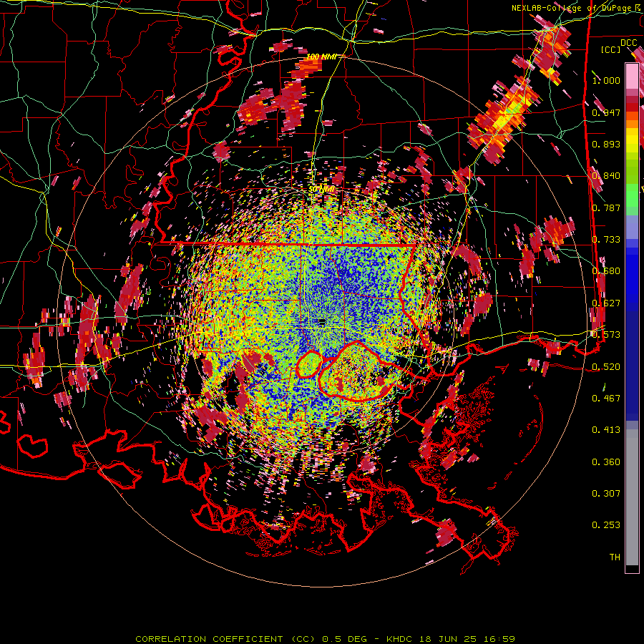Click the 0.360 scale value

606,462
